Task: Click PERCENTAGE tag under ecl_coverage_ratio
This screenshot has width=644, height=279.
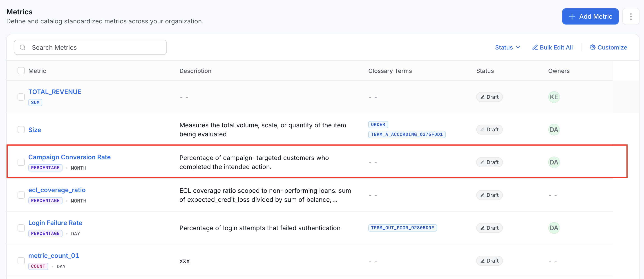Action: tap(45, 200)
